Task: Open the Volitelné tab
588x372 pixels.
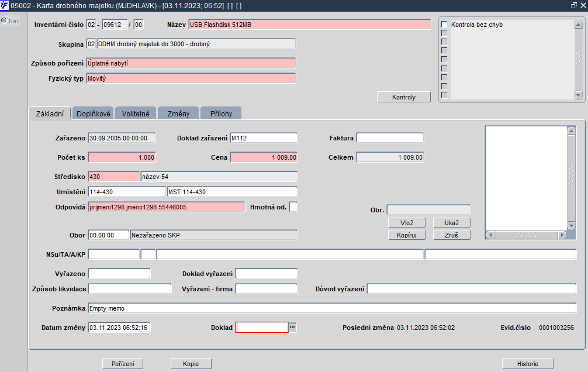Action: click(136, 113)
